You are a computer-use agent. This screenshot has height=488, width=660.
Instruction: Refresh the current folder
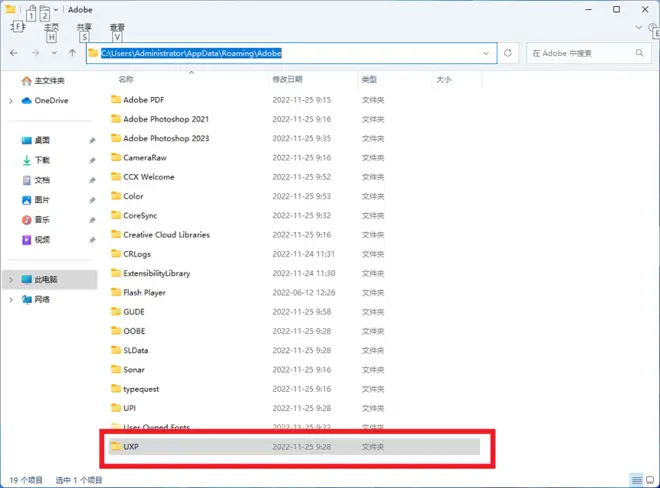[508, 53]
